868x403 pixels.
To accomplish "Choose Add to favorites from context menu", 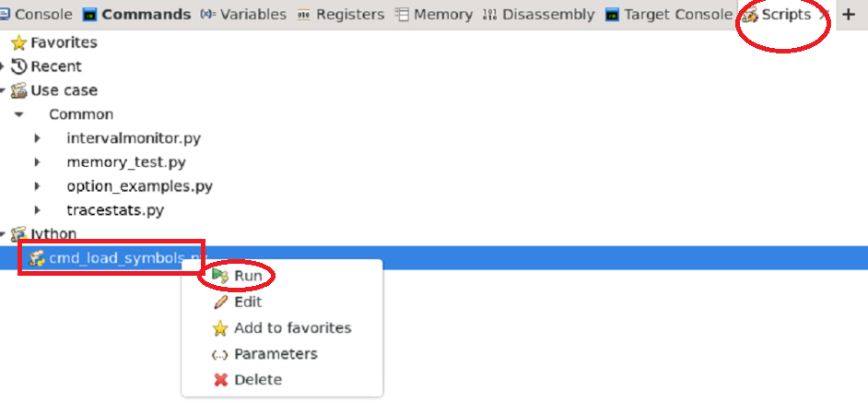I will pyautogui.click(x=292, y=328).
